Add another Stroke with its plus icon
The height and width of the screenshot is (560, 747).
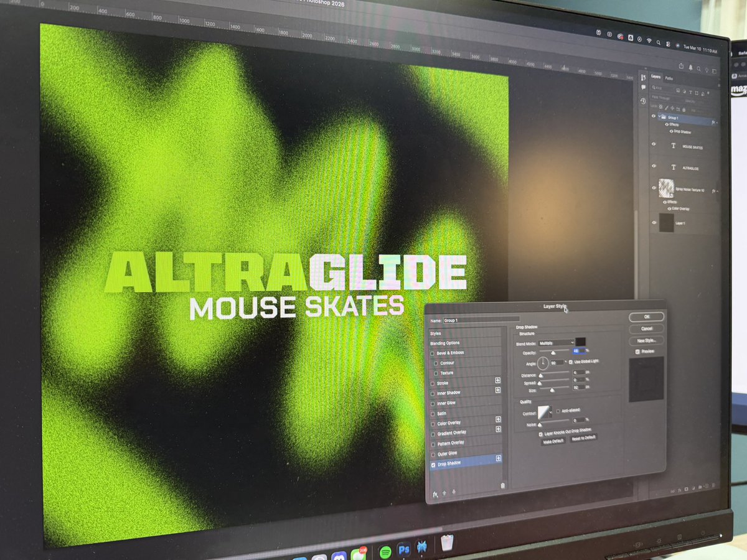point(498,380)
